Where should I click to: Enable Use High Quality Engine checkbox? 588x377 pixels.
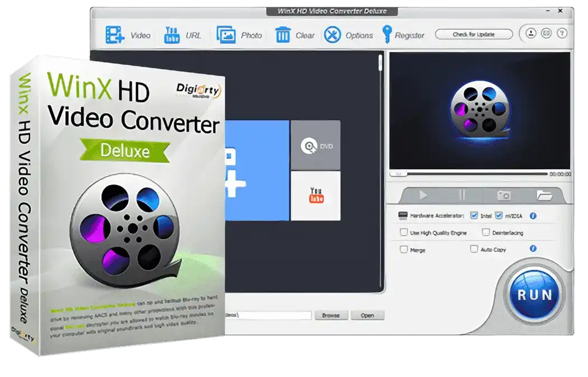[x=404, y=232]
